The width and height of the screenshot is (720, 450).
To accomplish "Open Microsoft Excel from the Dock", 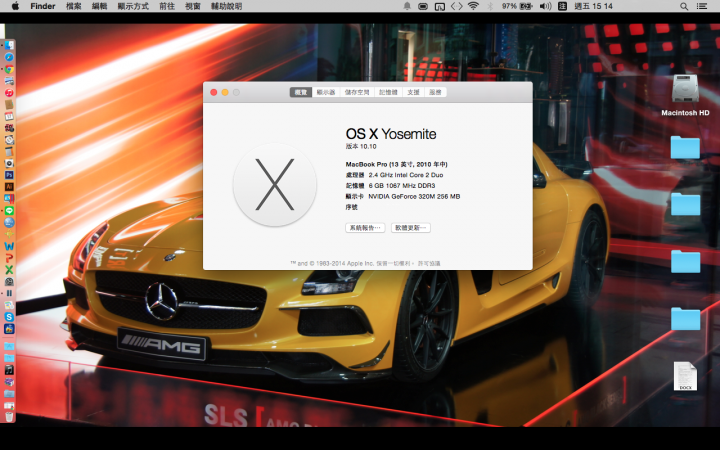I will pyautogui.click(x=9, y=270).
